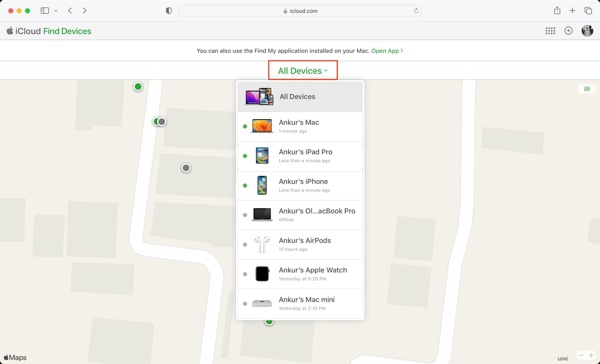
Task: Select Ankur's iPhone device
Action: pos(300,186)
